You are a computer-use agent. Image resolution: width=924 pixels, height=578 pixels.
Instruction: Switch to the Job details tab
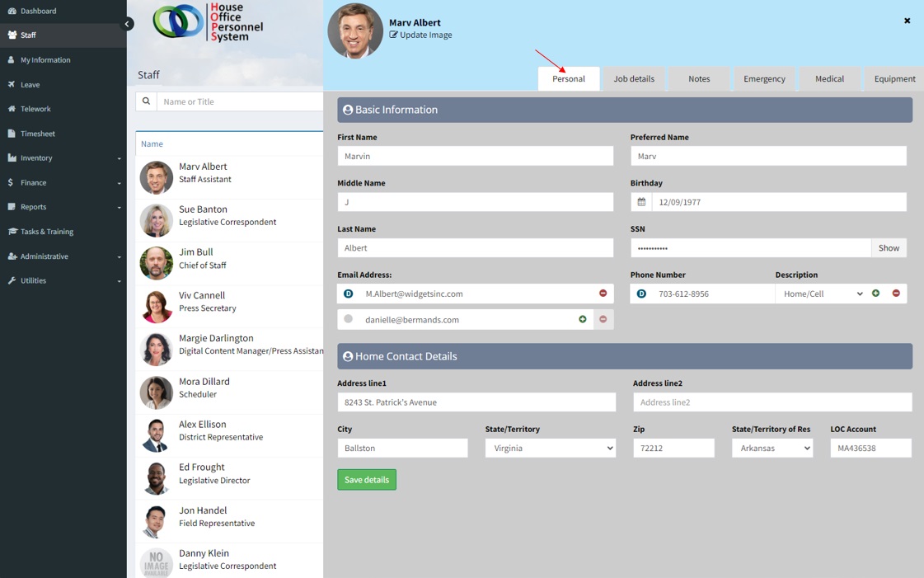point(634,79)
